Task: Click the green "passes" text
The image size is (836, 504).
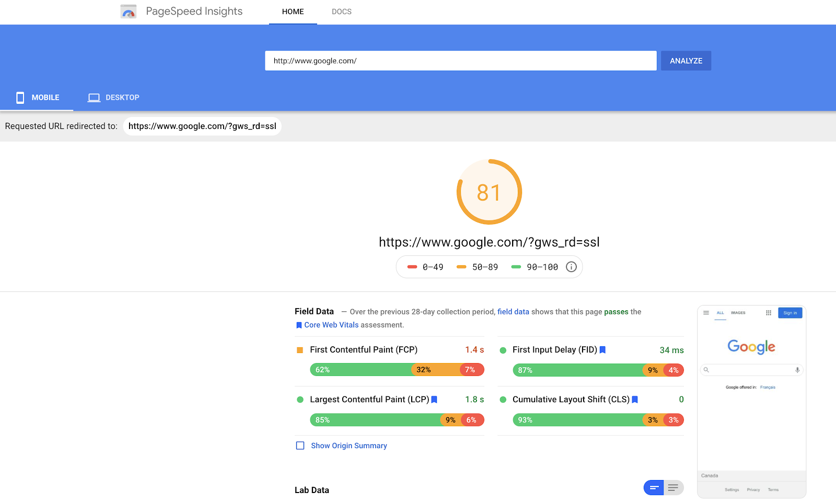Action: click(x=617, y=312)
